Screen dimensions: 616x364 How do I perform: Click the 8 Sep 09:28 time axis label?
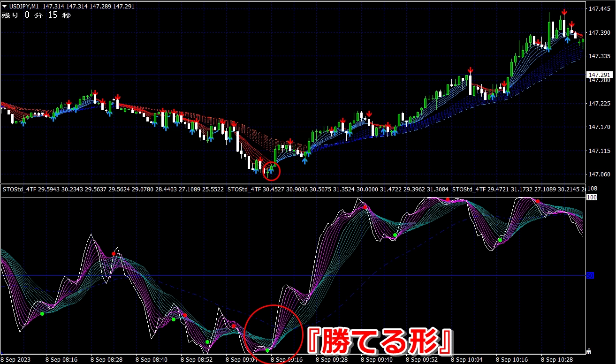[x=333, y=360]
